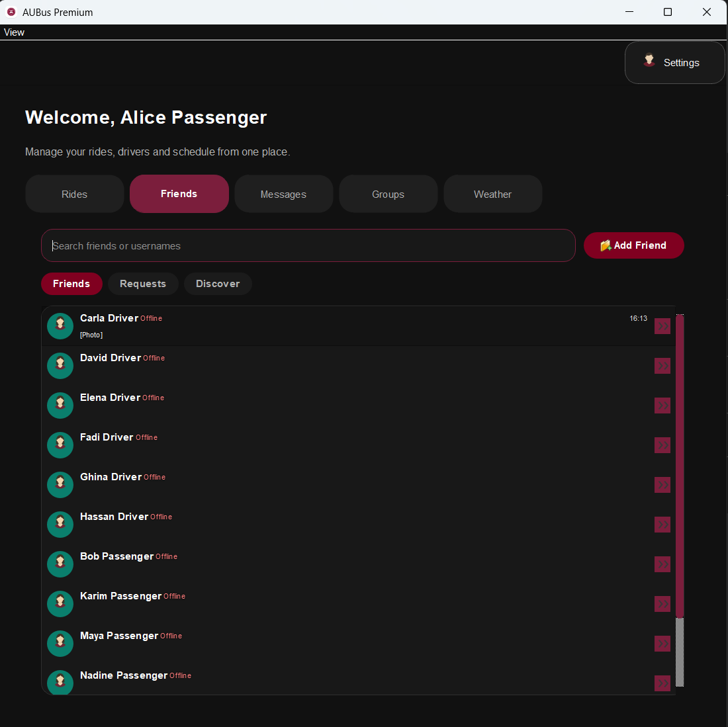This screenshot has width=728, height=727.
Task: Open Elena Driver's chat arrow icon
Action: point(662,406)
